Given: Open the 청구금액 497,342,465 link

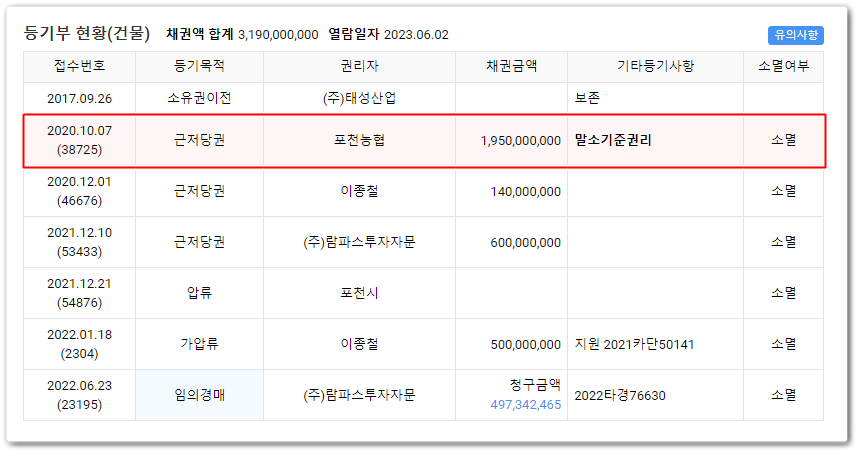Looking at the screenshot, I should [x=525, y=405].
